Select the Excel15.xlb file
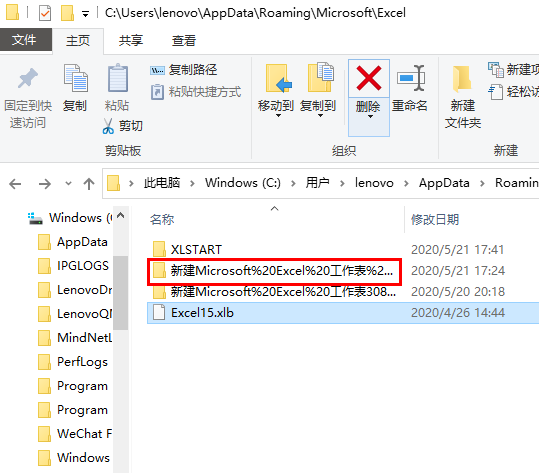This screenshot has width=539, height=473. [343, 313]
